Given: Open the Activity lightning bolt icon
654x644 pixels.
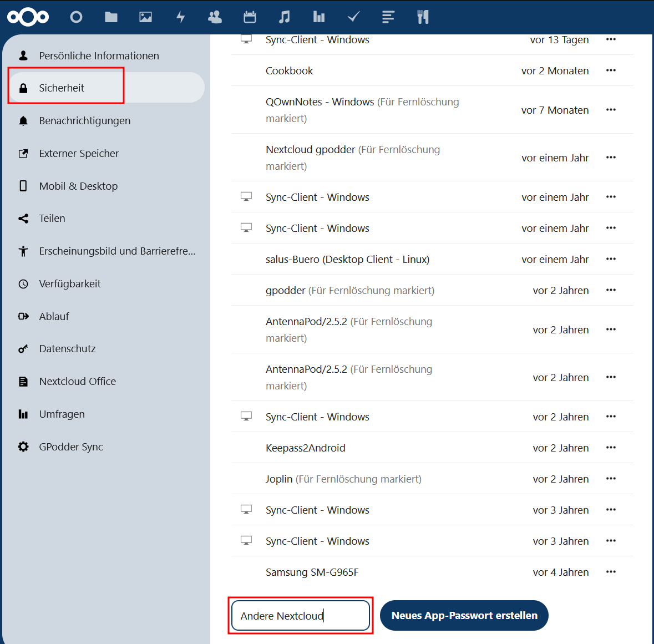Looking at the screenshot, I should pyautogui.click(x=180, y=17).
